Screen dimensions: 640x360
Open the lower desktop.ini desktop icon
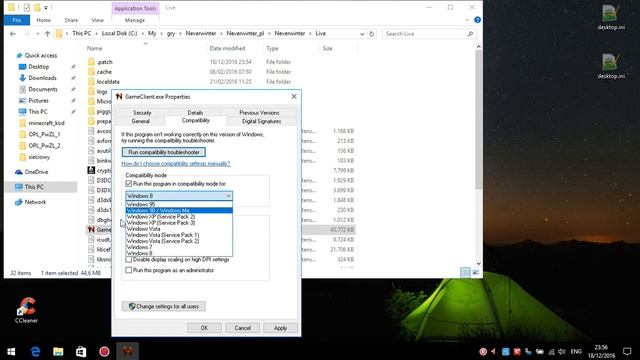(611, 66)
